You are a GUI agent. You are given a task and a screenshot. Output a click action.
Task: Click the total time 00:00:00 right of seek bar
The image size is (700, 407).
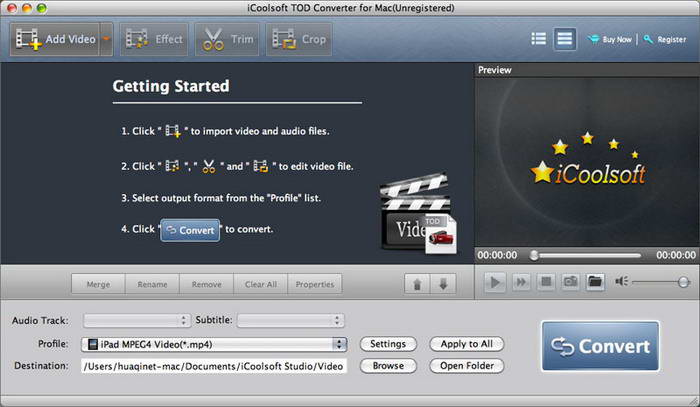pos(675,255)
